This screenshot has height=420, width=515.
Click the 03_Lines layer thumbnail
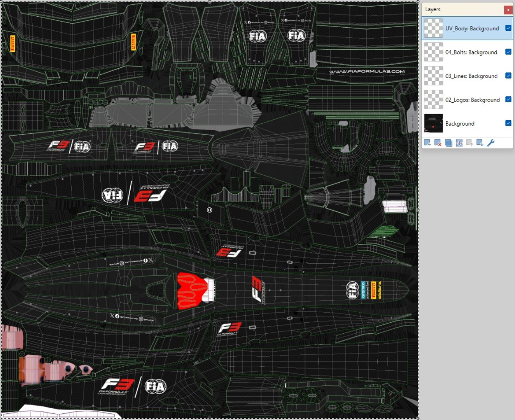[433, 75]
